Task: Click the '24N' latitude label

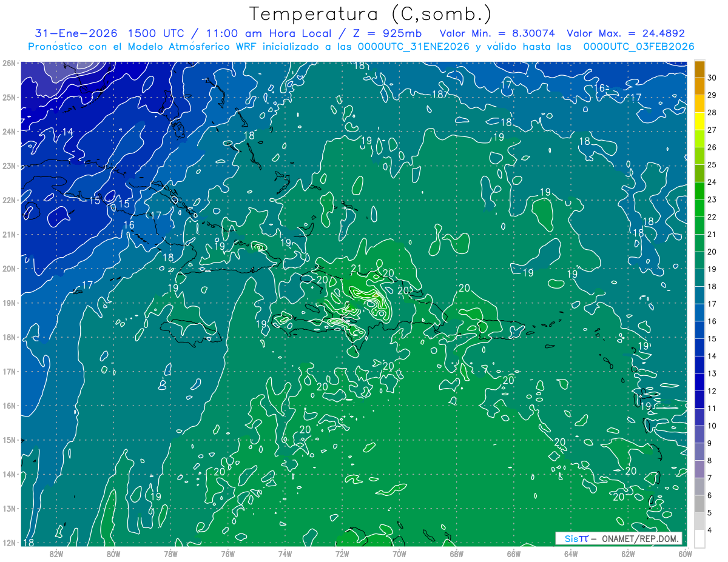Action: (x=8, y=132)
